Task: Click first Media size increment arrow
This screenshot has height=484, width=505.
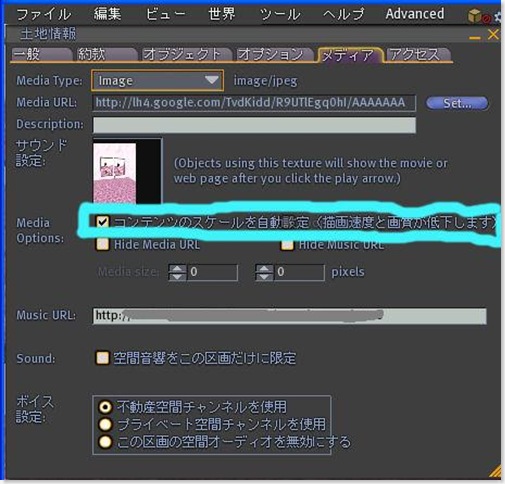Action: tap(178, 269)
